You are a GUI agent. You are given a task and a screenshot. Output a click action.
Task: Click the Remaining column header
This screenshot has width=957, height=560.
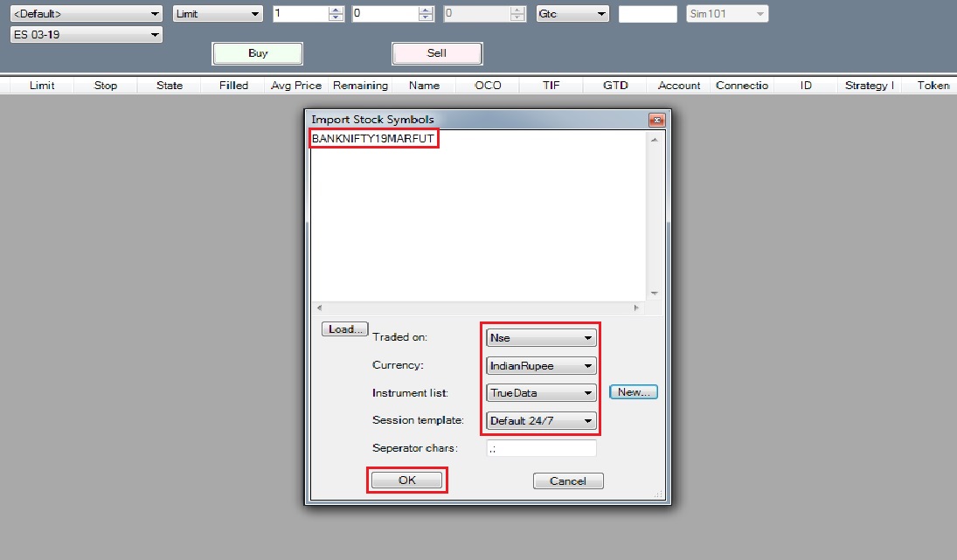360,86
